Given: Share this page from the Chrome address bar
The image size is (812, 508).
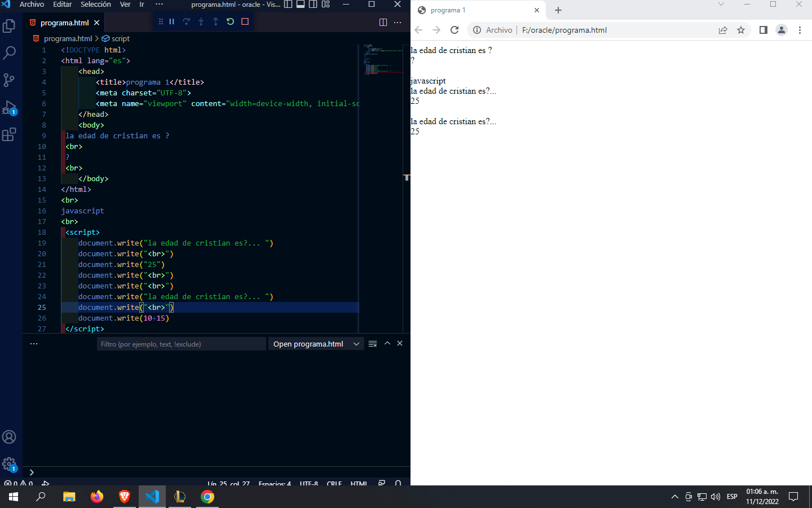Looking at the screenshot, I should point(723,30).
